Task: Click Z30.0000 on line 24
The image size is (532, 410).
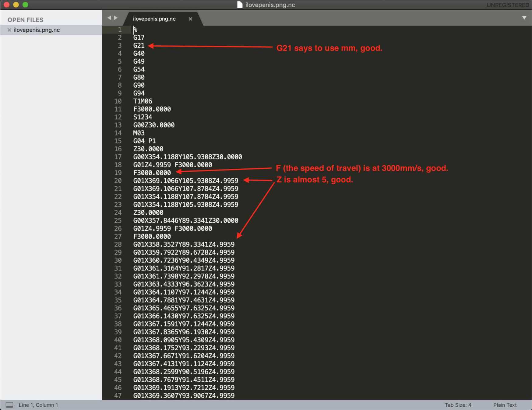Action: point(148,212)
